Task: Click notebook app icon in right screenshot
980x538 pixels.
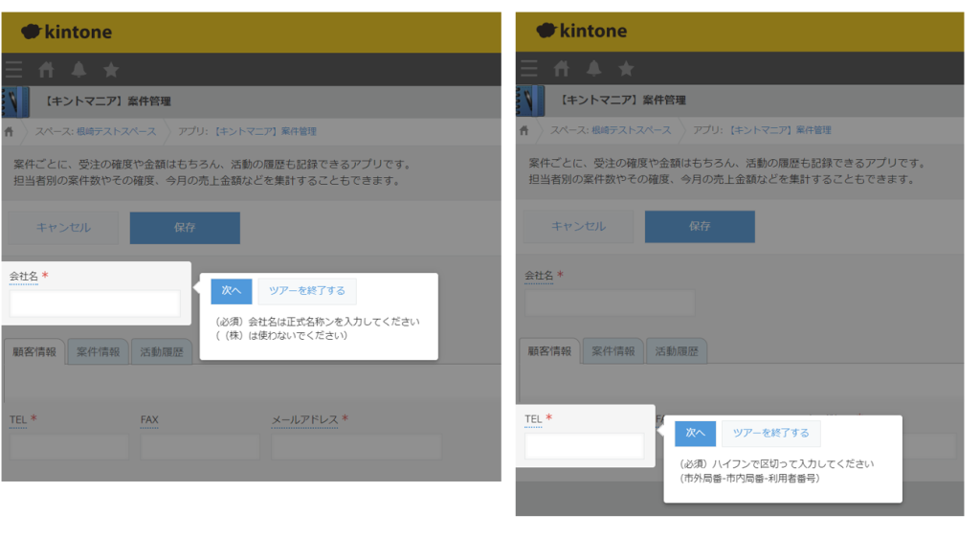Action: (x=530, y=101)
